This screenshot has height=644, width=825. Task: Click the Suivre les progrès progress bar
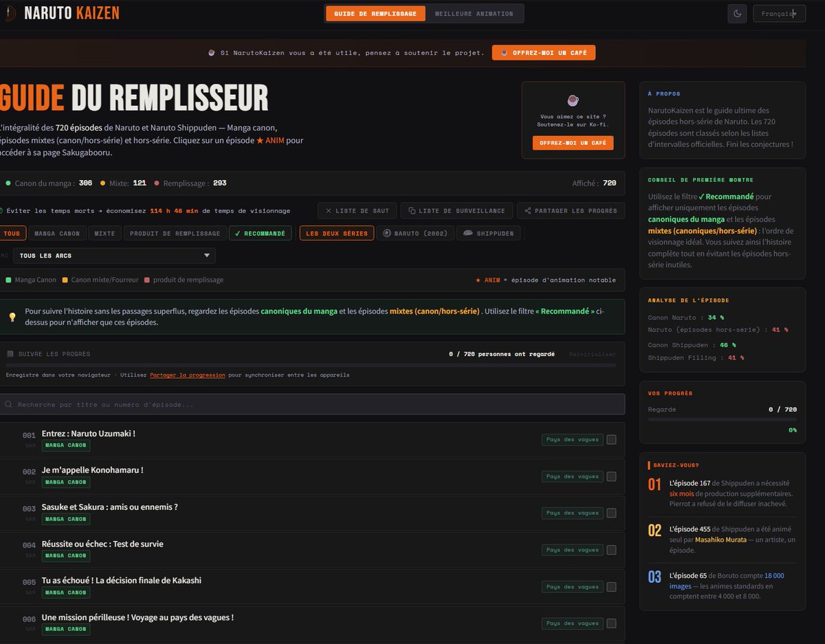tap(311, 365)
